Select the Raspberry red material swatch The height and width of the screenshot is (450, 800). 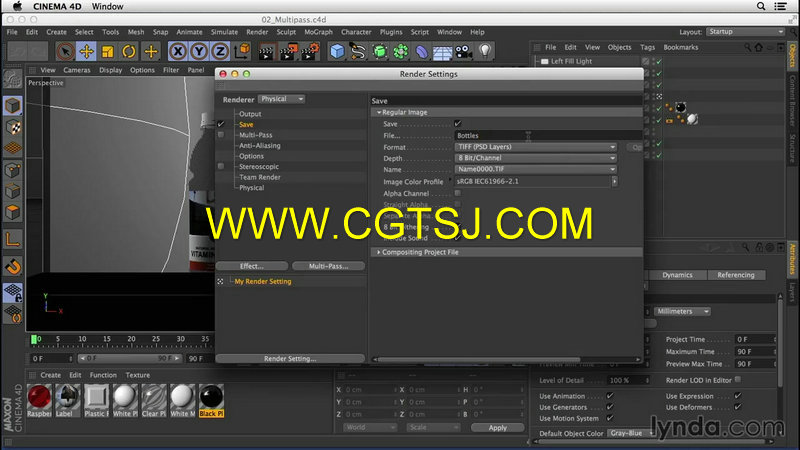tap(39, 401)
